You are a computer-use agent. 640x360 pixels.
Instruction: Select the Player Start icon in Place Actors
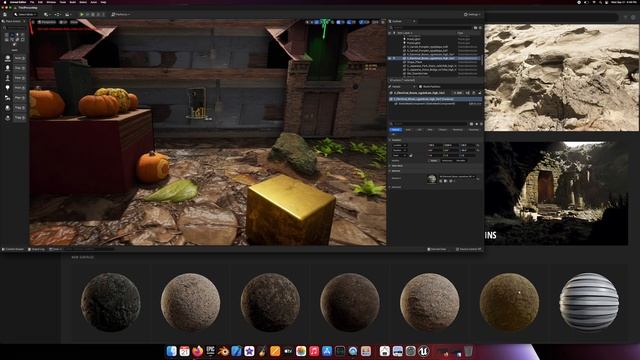click(x=7, y=98)
